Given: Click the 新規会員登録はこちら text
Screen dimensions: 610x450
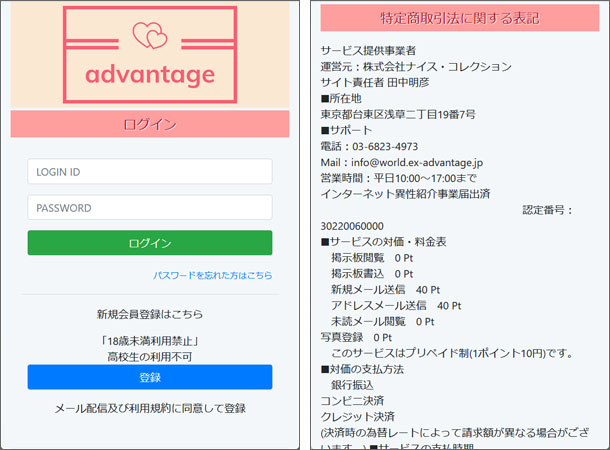Looking at the screenshot, I should (150, 314).
